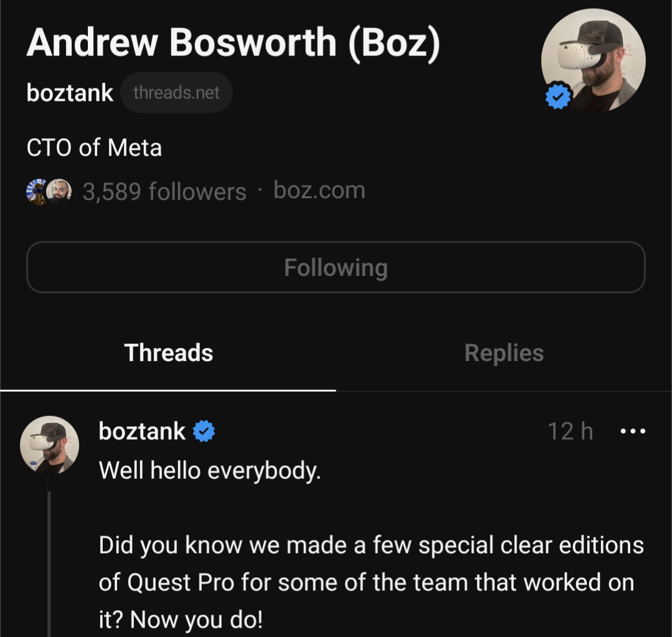Click the threads.net domain badge
Viewport: 672px width, 637px height.
point(177,93)
